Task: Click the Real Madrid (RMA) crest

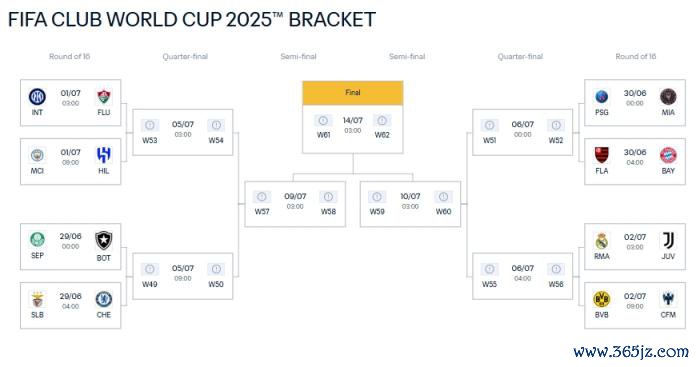Action: tap(602, 241)
